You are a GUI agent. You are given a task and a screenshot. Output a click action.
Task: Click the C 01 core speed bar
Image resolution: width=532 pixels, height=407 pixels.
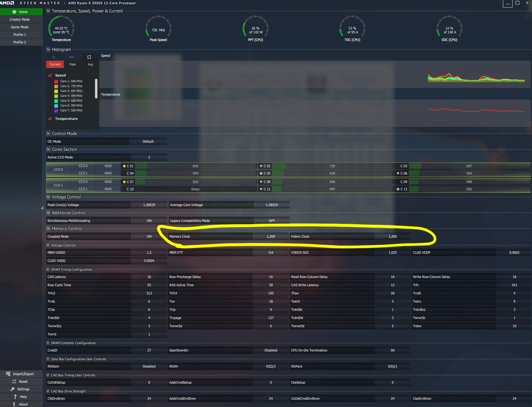click(195, 166)
